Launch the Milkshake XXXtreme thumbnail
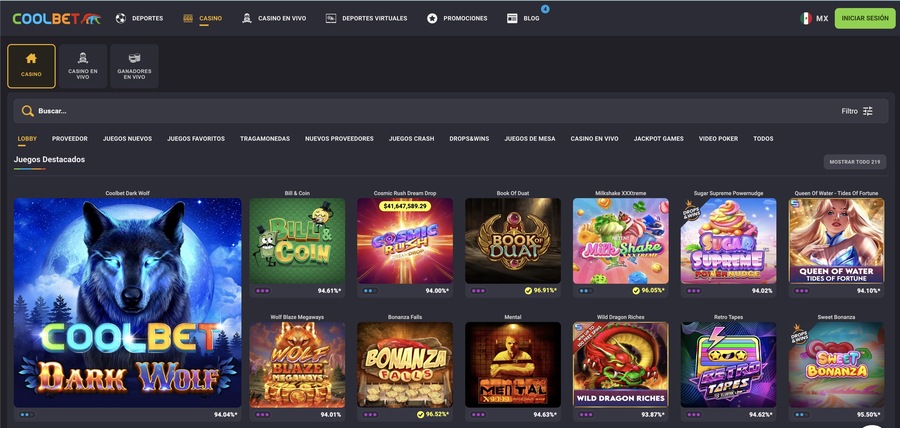The image size is (900, 428). [x=620, y=241]
